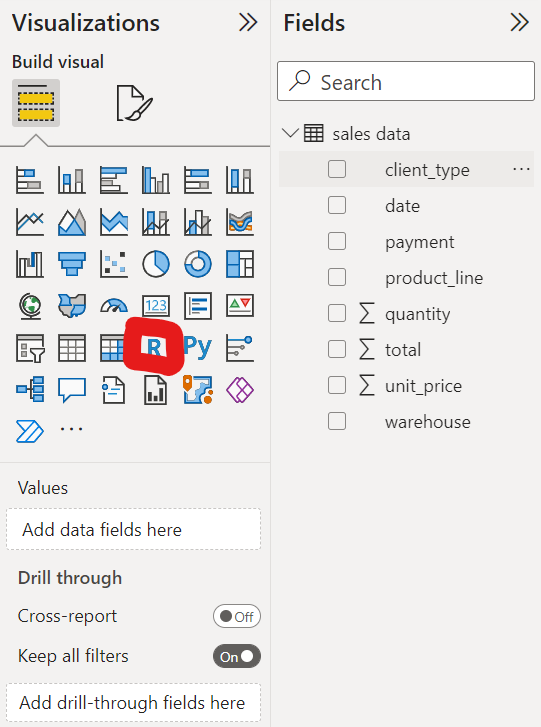Image resolution: width=541 pixels, height=727 pixels.
Task: Collapse the Visualizations pane with chevrons
Action: coord(248,22)
